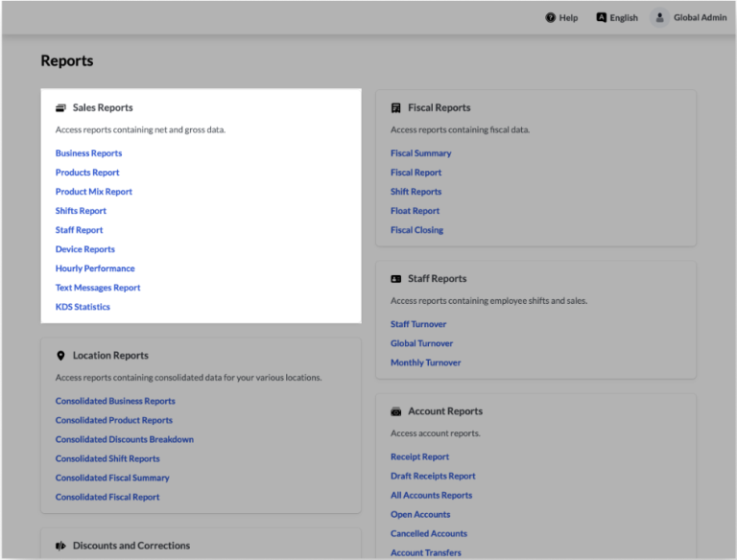Viewport: 737px width, 560px height.
Task: Open the Fiscal Closing link
Action: [x=416, y=230]
